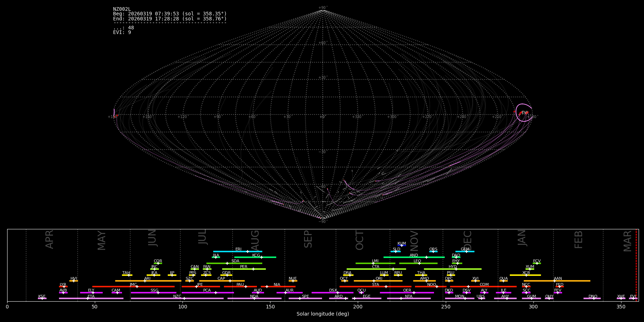Click the NZC shower label

(x=177, y=296)
